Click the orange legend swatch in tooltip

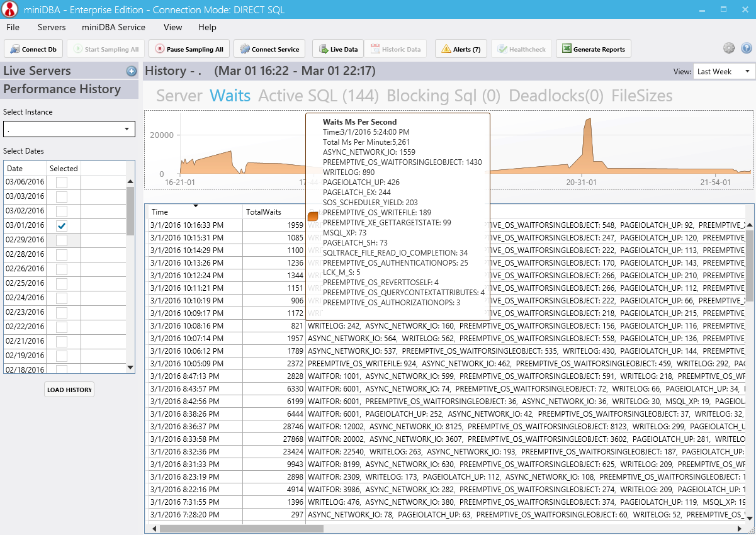point(313,217)
